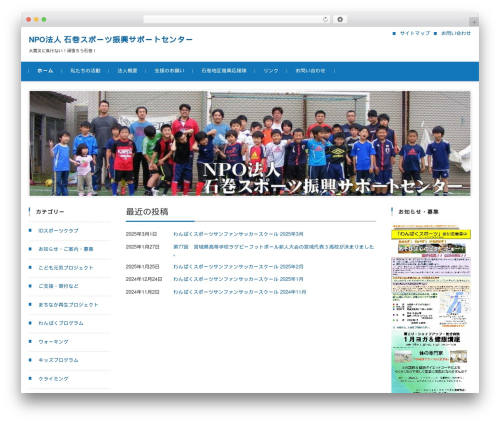Click the 2024年12月24日 post date
The width and height of the screenshot is (500, 423).
[144, 279]
